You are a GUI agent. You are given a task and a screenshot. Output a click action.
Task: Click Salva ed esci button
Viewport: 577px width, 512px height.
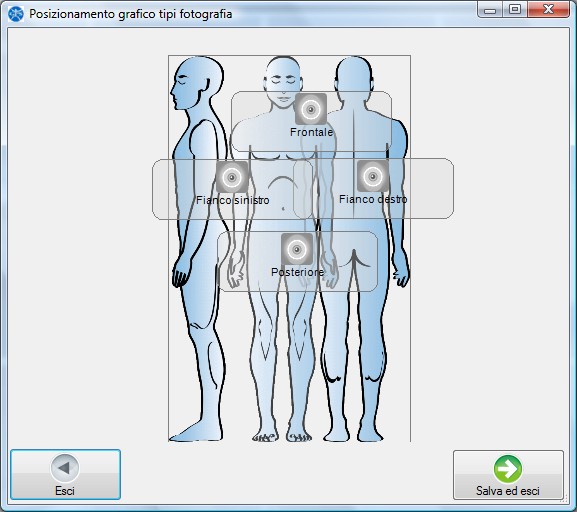coord(508,475)
